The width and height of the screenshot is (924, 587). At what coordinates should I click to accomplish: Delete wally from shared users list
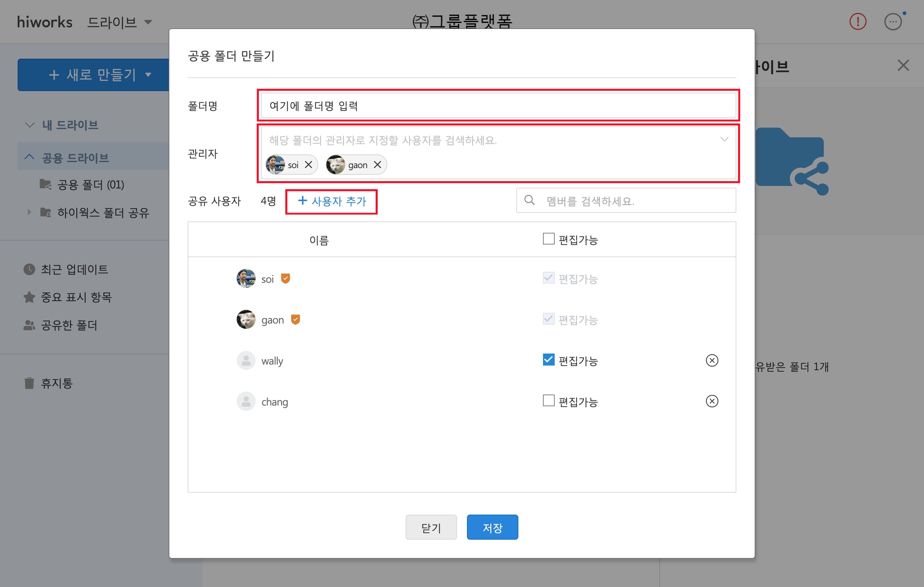[x=712, y=361]
